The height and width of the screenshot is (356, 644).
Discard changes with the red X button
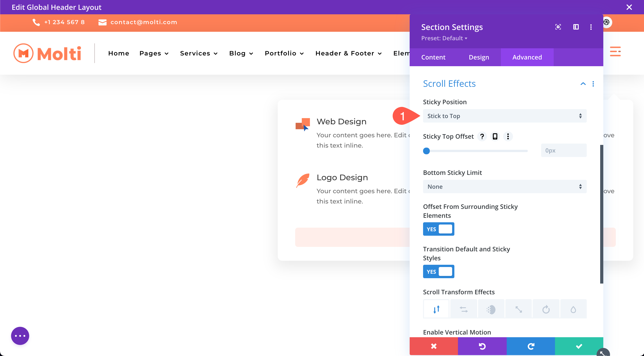point(434,346)
